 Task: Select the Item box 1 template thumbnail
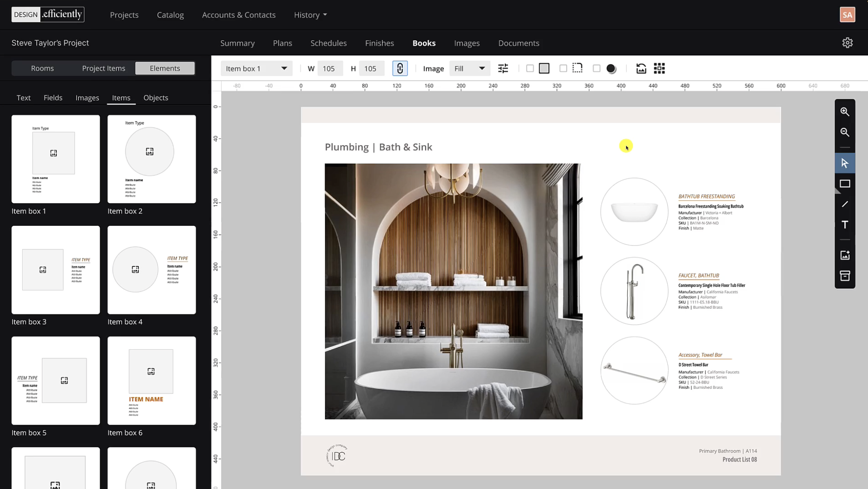(56, 159)
